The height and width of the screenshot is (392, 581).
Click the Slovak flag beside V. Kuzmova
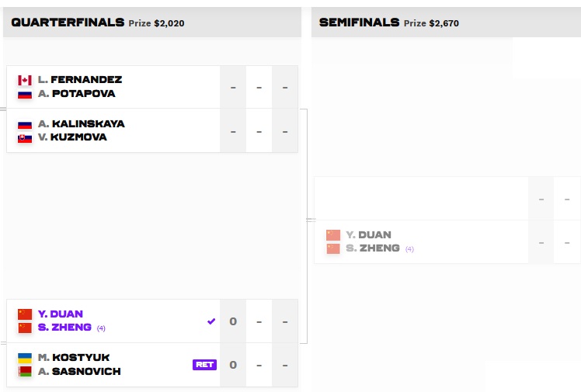tap(25, 137)
